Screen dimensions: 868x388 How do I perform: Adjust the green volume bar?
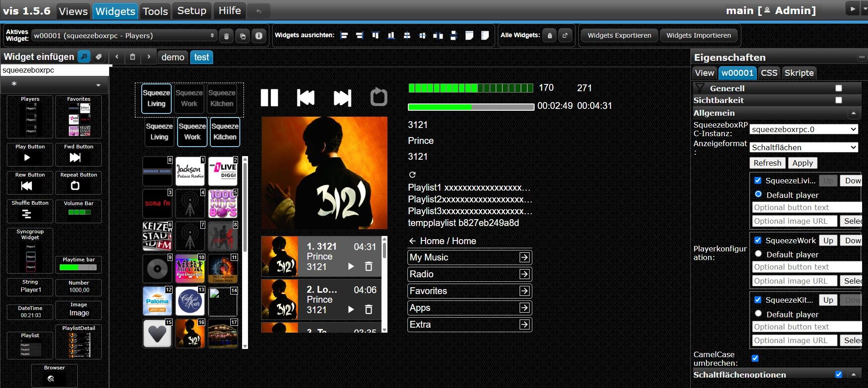pos(471,88)
